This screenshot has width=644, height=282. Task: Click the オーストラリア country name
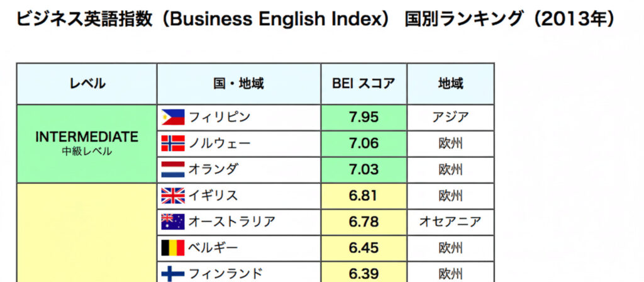(x=232, y=222)
